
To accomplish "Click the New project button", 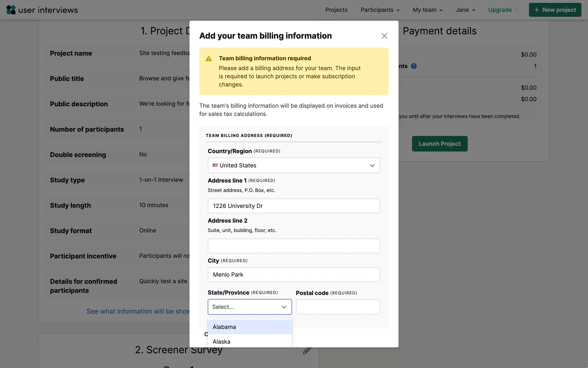I will point(555,10).
